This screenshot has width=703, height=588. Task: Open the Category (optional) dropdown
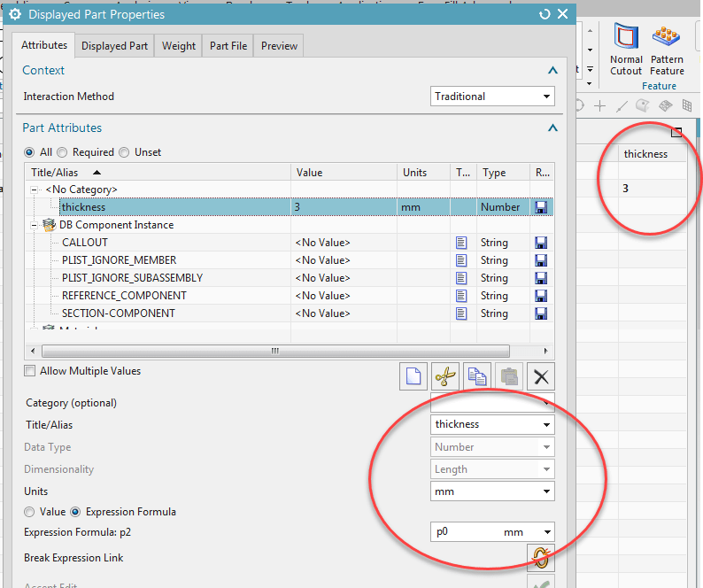tap(492, 403)
